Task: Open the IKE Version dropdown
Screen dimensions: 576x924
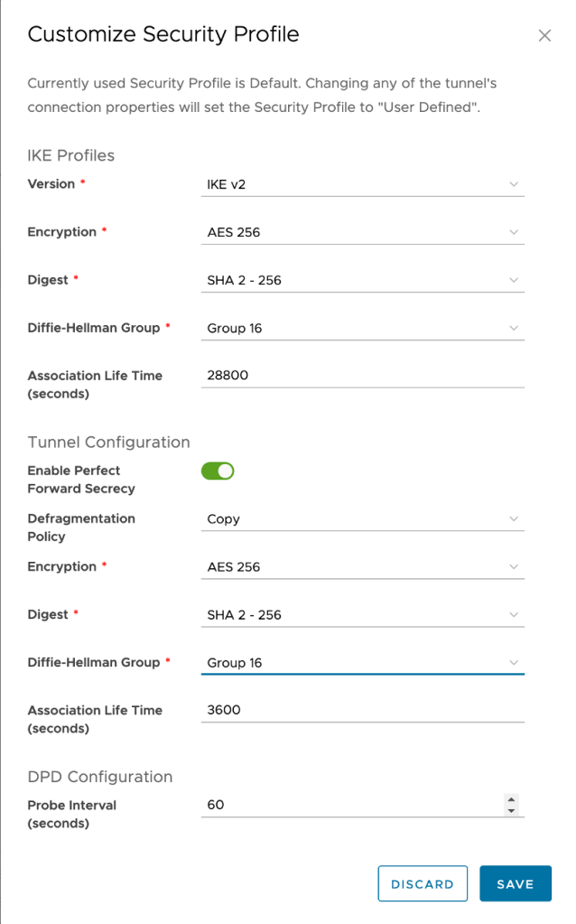Action: point(361,184)
